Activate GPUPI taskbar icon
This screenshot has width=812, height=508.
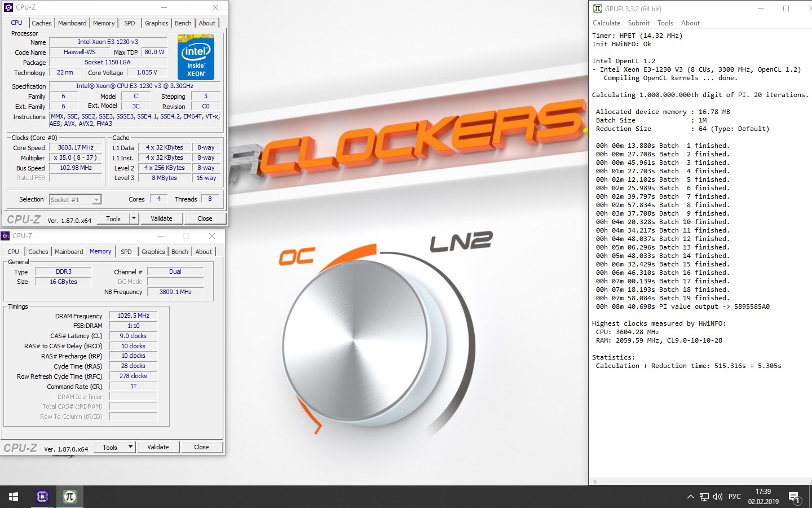click(70, 497)
